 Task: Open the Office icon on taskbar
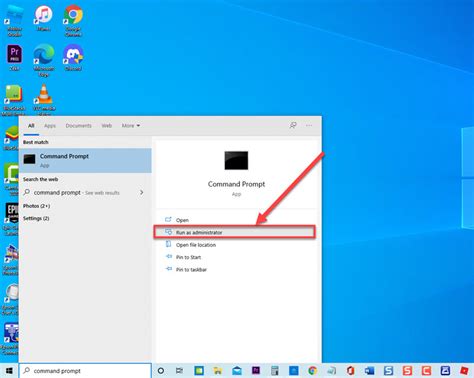pos(350,371)
